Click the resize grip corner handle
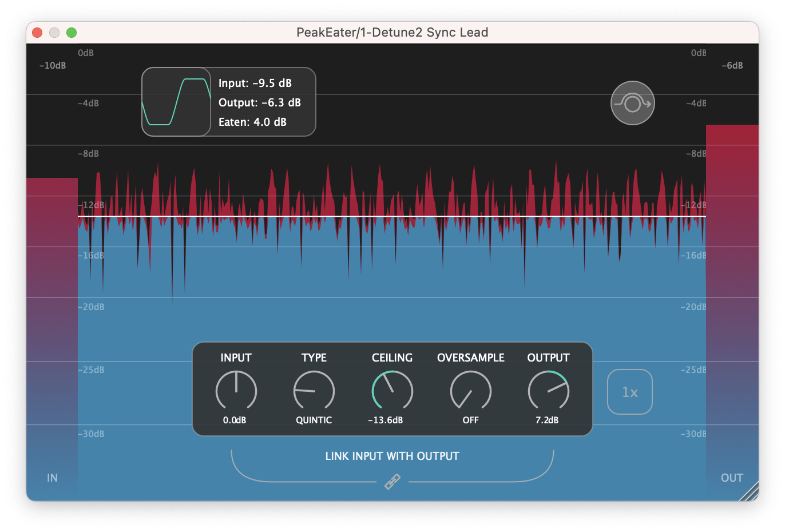This screenshot has width=785, height=532. (x=750, y=491)
